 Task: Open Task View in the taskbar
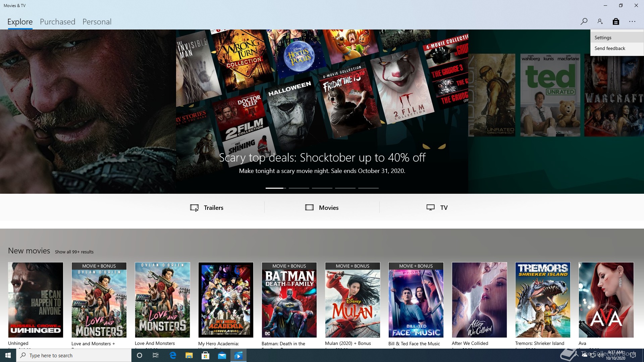[156, 355]
